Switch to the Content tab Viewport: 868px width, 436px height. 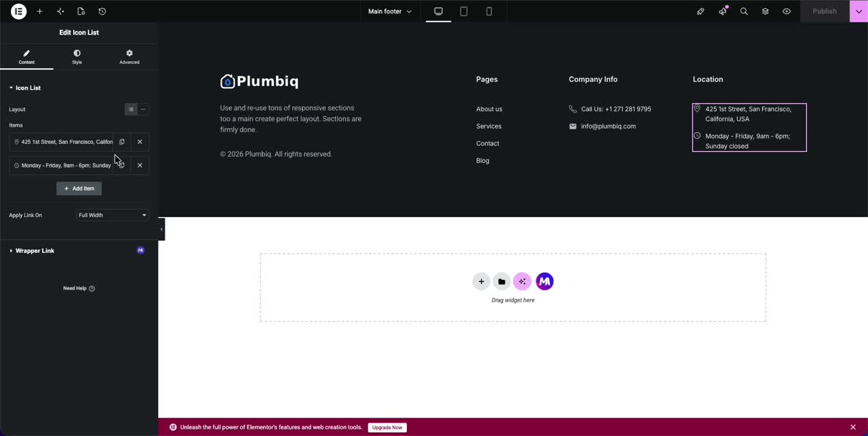pyautogui.click(x=26, y=57)
